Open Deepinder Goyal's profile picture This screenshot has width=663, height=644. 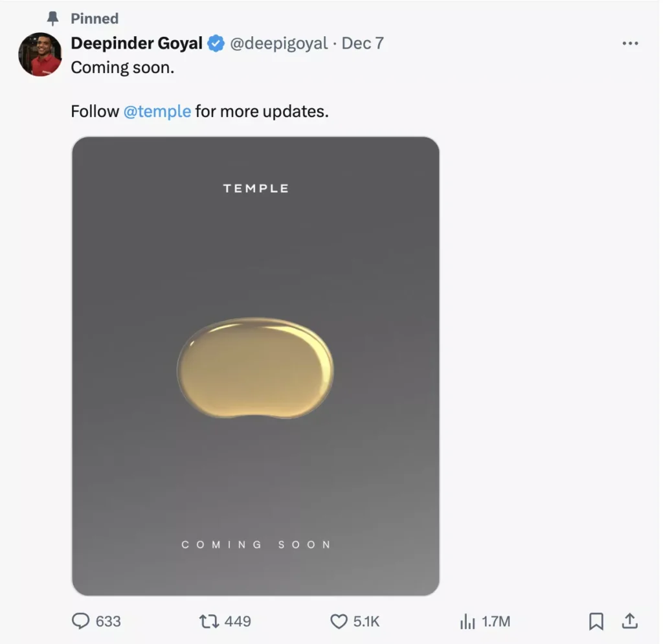(x=40, y=55)
